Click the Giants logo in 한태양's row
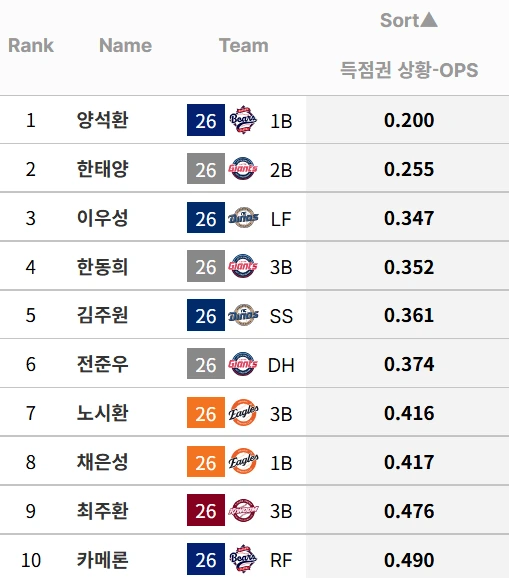The height and width of the screenshot is (578, 509). (243, 169)
